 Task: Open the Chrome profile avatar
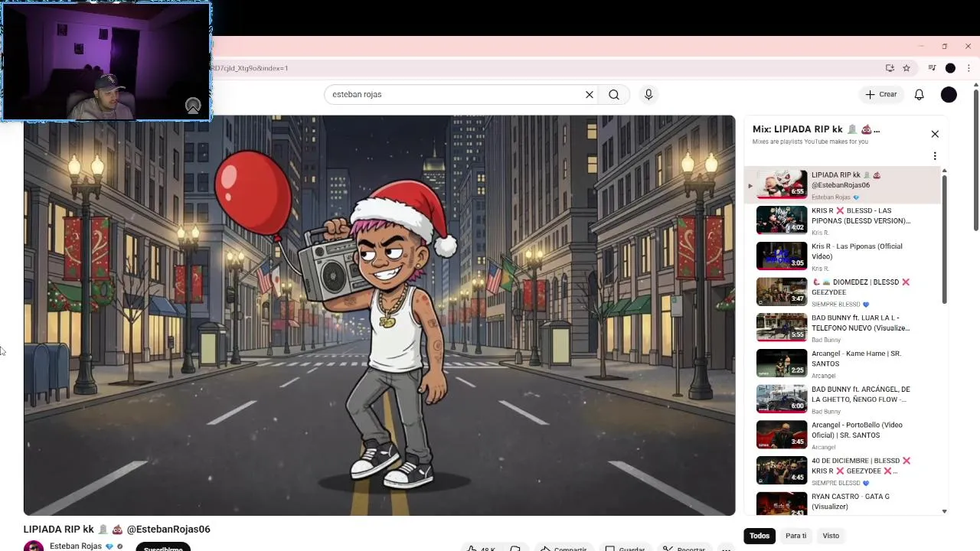click(950, 68)
